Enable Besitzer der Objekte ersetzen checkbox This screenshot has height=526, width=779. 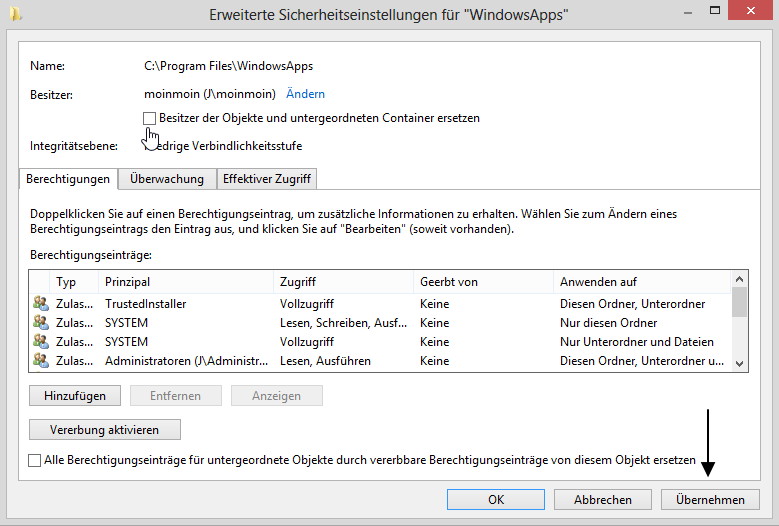click(x=149, y=118)
